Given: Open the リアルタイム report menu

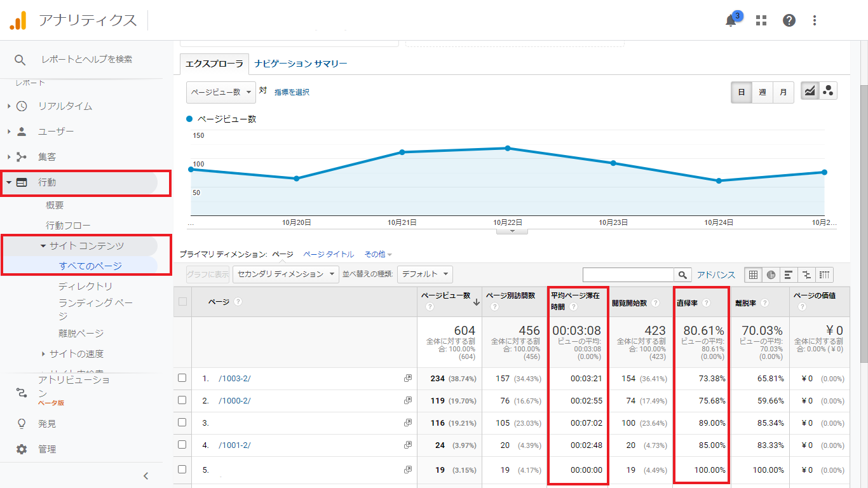Looking at the screenshot, I should (x=65, y=106).
